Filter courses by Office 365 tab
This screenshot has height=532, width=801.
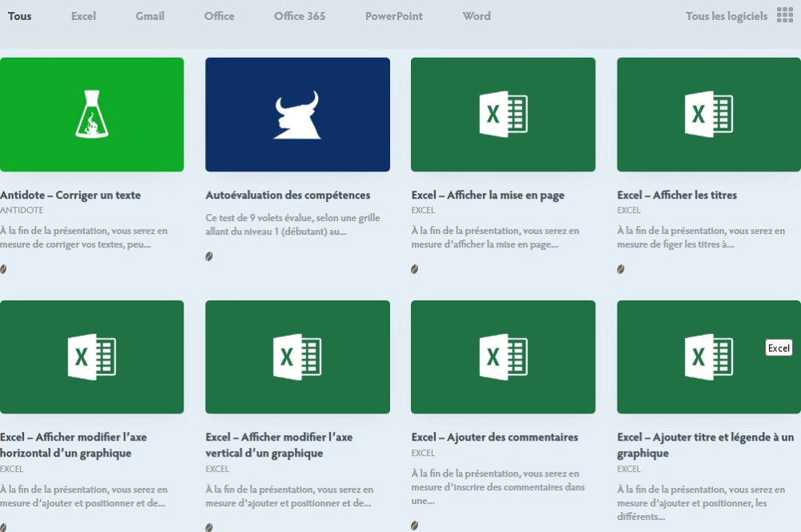point(300,16)
